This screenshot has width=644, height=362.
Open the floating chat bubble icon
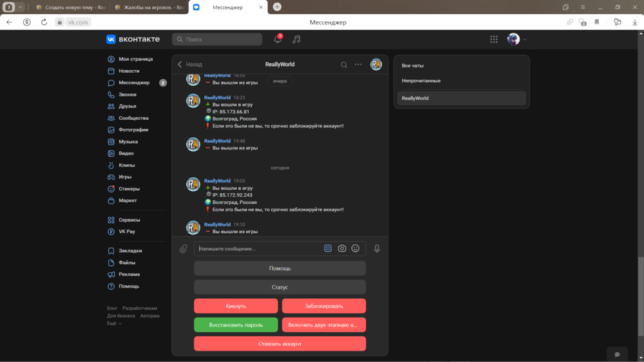click(617, 354)
